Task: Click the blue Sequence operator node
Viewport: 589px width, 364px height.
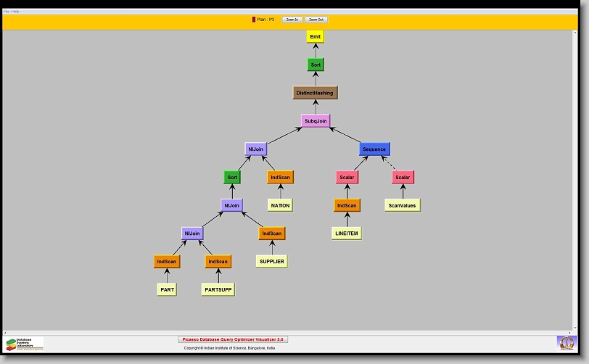Action: (374, 149)
